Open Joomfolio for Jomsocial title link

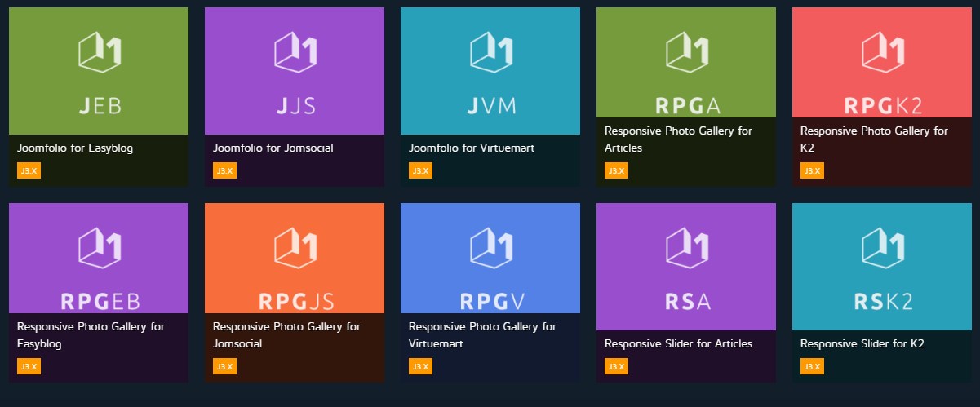(x=273, y=148)
